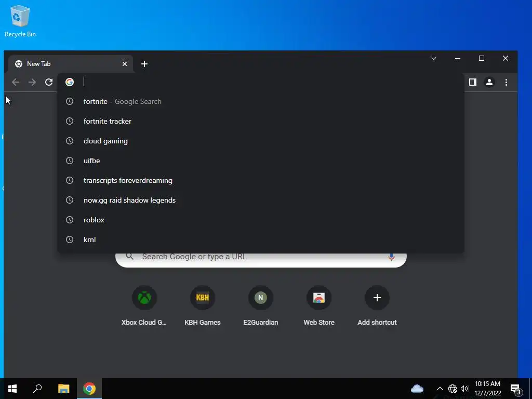This screenshot has width=532, height=399.
Task: Reload the current page
Action: 49,82
